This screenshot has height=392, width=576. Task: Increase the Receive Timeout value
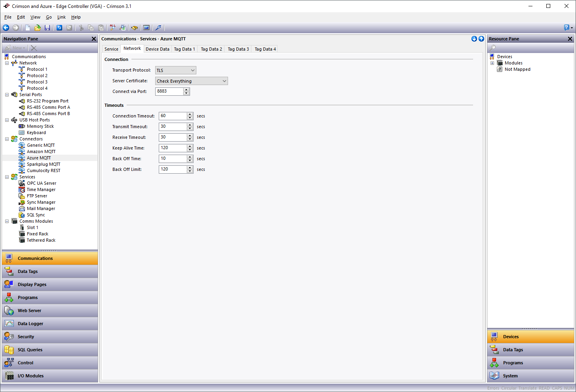point(190,135)
